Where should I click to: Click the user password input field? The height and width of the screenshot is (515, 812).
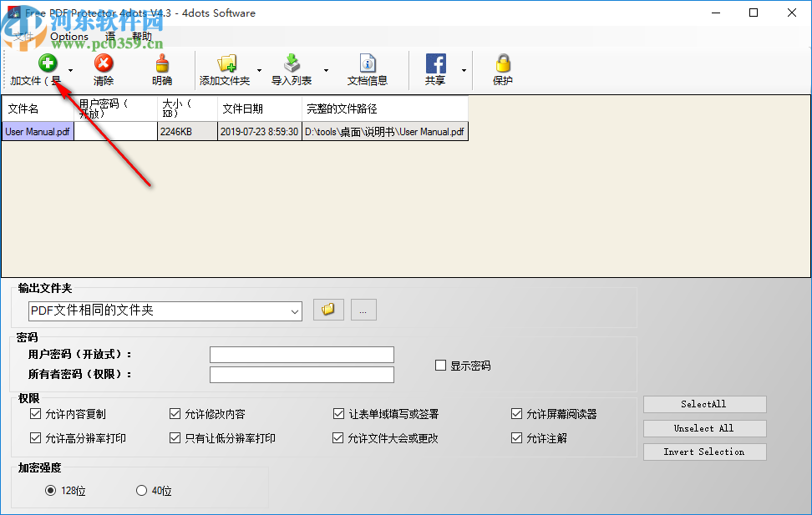pyautogui.click(x=302, y=354)
